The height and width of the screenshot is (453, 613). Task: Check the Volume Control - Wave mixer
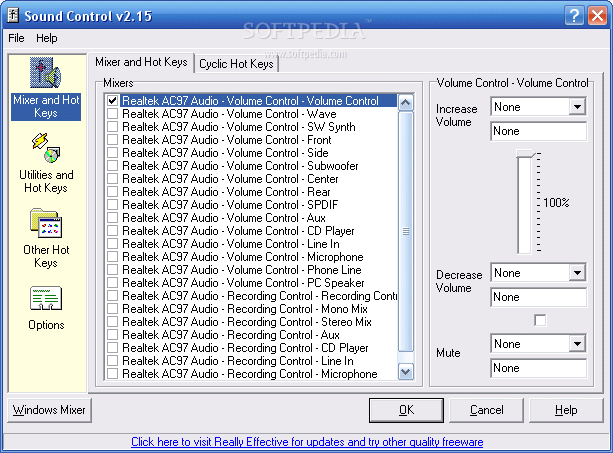113,114
